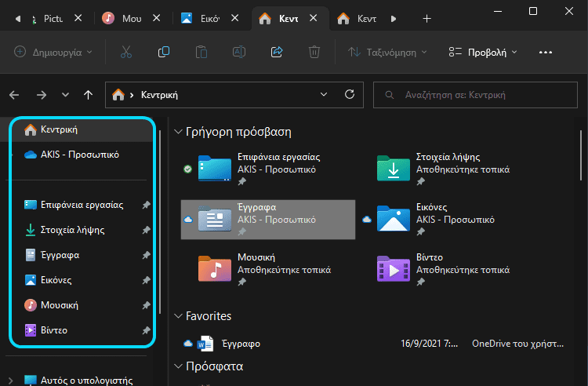Collapse the Favorites section
Image resolution: width=588 pixels, height=386 pixels.
pyautogui.click(x=179, y=316)
